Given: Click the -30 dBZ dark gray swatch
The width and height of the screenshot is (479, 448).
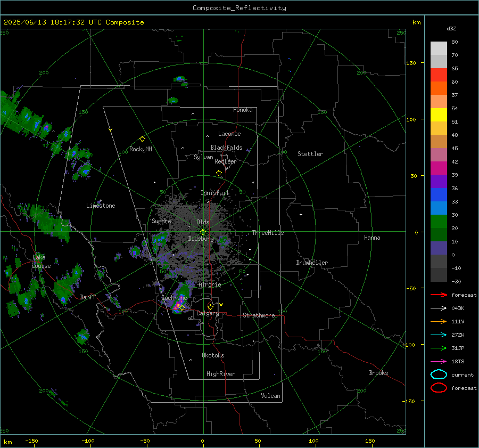Looking at the screenshot, I should click(x=439, y=275).
